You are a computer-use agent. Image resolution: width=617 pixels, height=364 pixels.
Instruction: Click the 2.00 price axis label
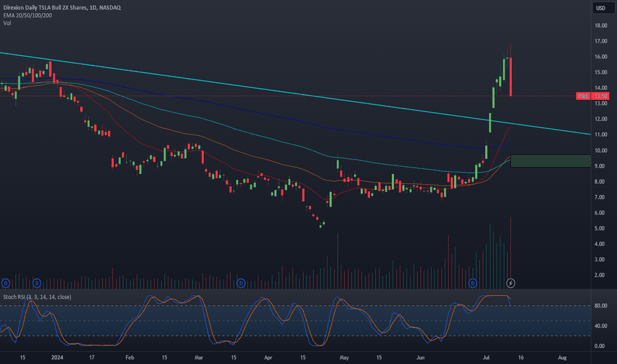coord(600,275)
